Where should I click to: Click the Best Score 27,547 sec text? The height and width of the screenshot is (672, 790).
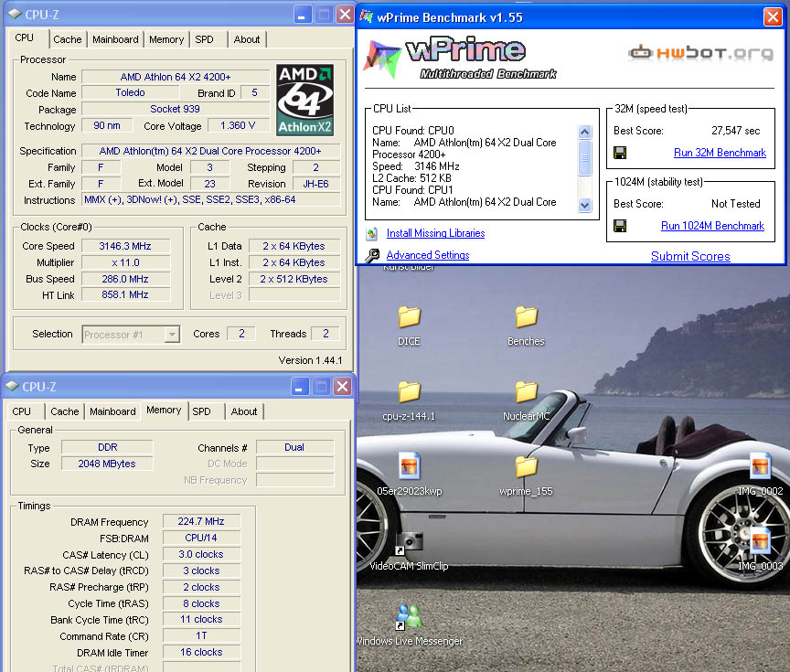pyautogui.click(x=735, y=131)
